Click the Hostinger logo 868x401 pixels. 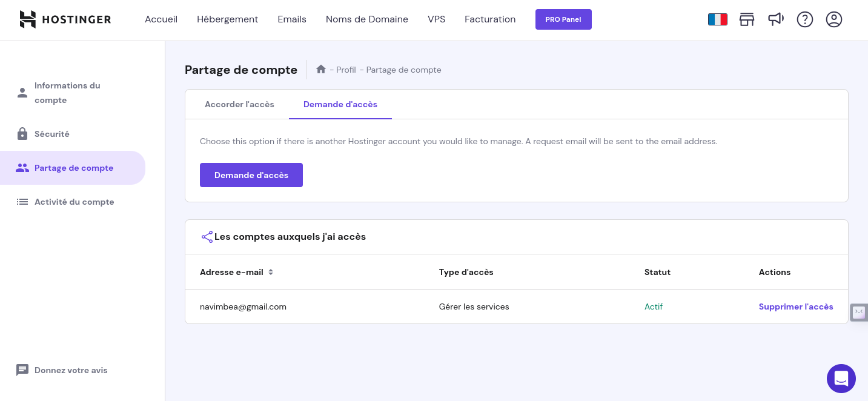click(65, 19)
